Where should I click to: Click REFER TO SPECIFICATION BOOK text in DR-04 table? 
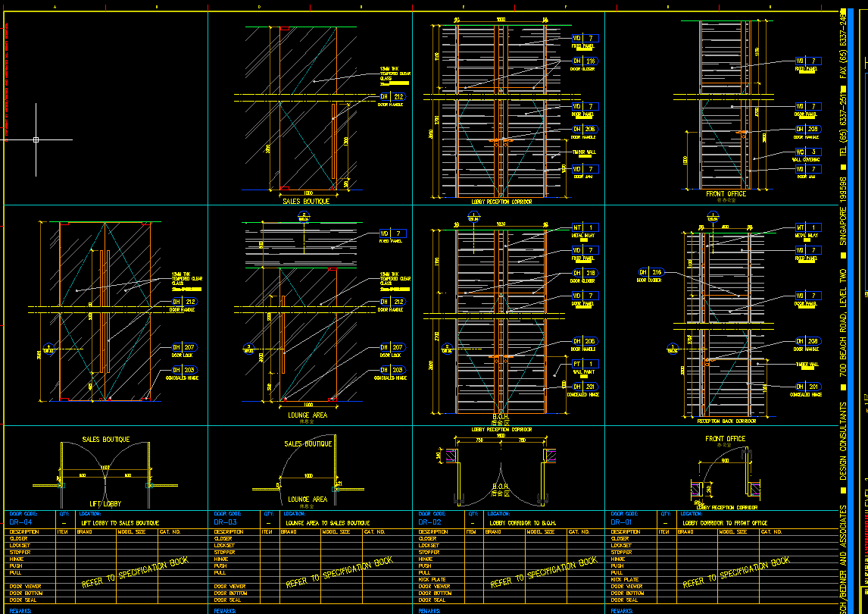click(x=135, y=572)
